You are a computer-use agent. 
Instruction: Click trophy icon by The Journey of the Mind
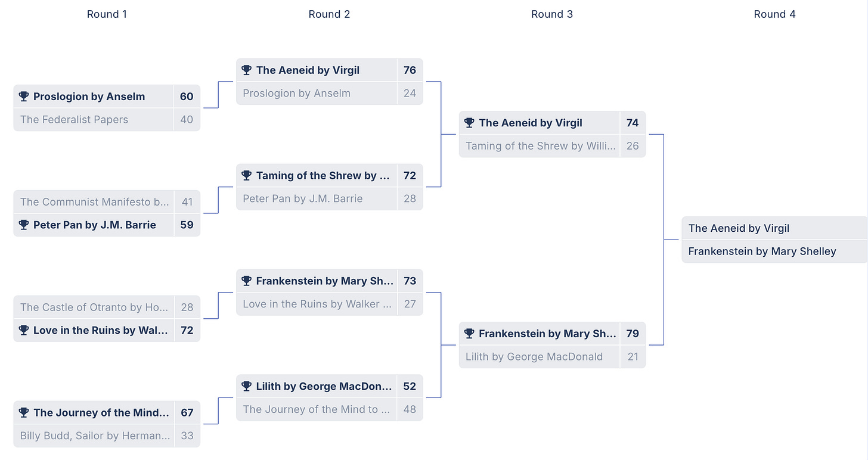[24, 412]
